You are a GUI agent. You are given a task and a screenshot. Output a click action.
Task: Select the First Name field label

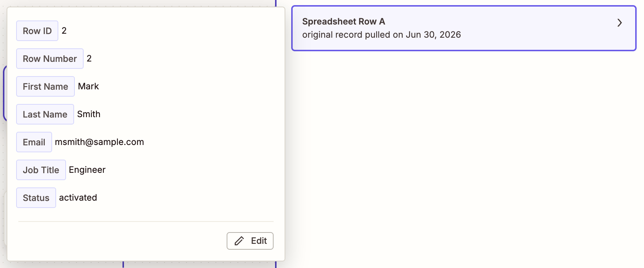click(45, 86)
